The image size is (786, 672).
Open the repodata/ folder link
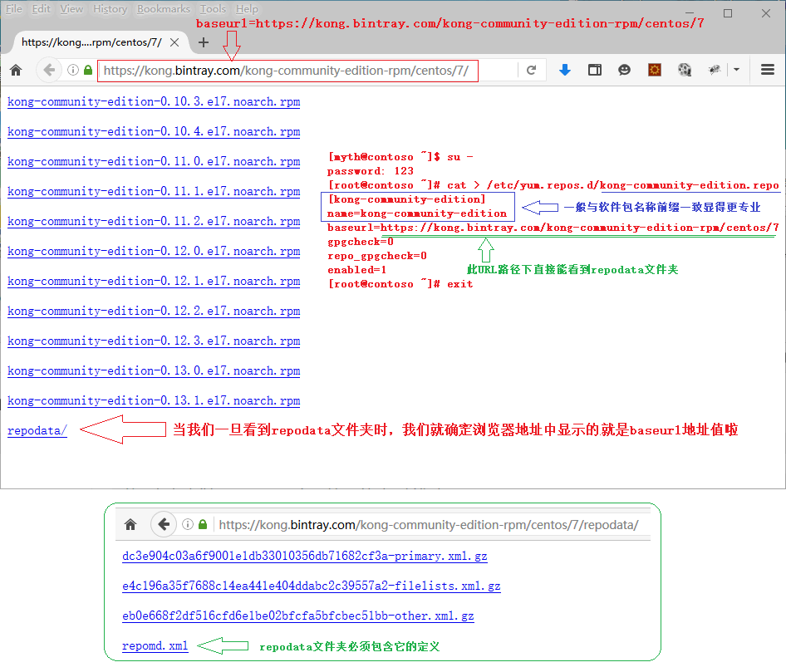pyautogui.click(x=37, y=431)
